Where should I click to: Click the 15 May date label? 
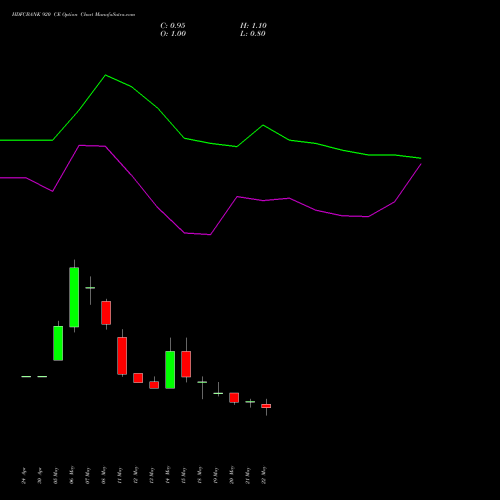[x=184, y=475]
